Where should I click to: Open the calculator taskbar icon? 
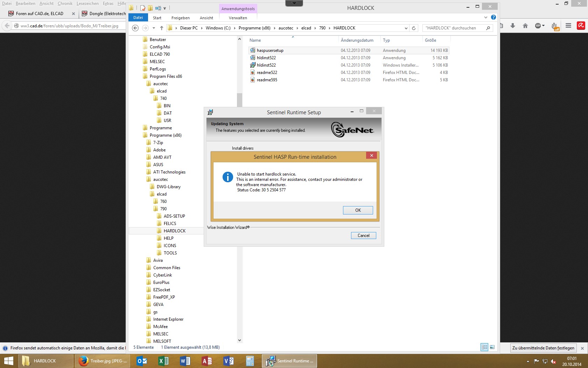pos(250,361)
